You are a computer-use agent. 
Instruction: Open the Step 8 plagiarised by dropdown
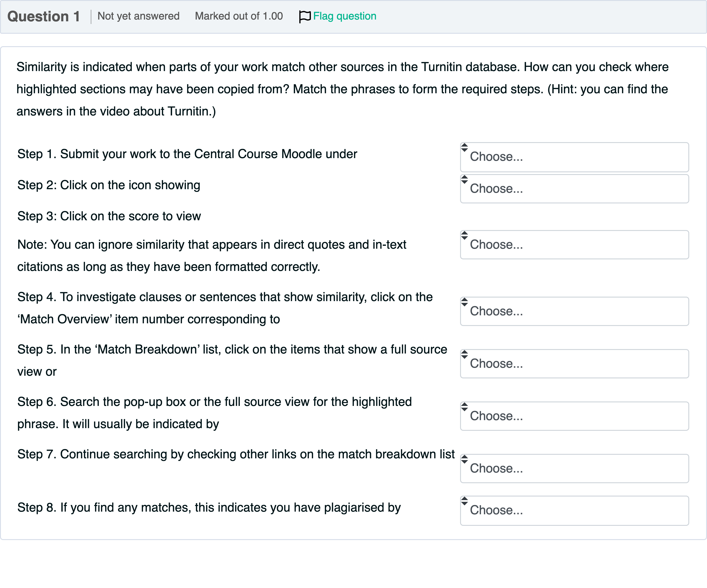click(574, 510)
